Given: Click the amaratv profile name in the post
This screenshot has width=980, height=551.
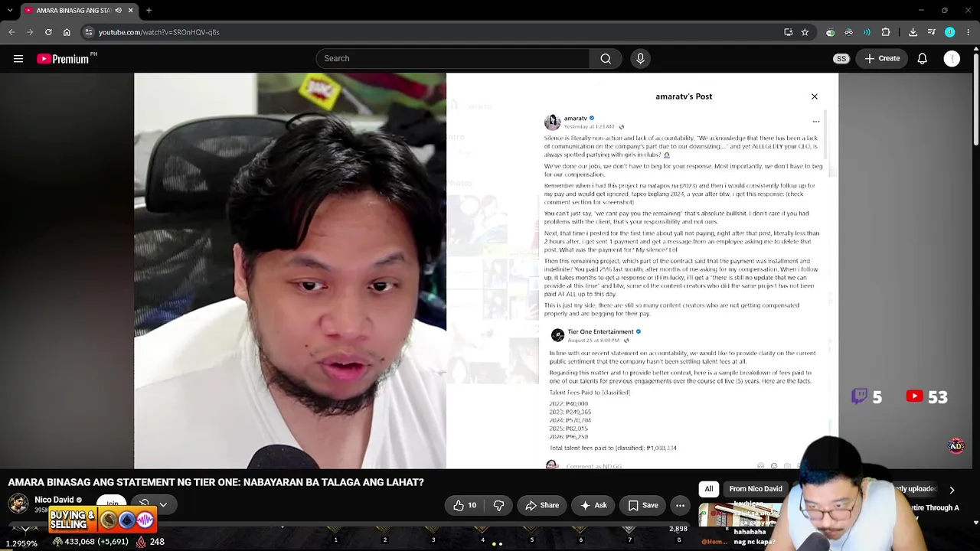Looking at the screenshot, I should pos(575,119).
